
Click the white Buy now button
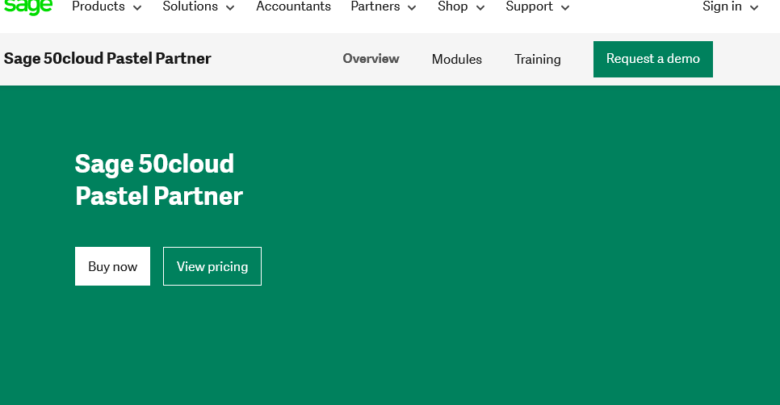112,266
